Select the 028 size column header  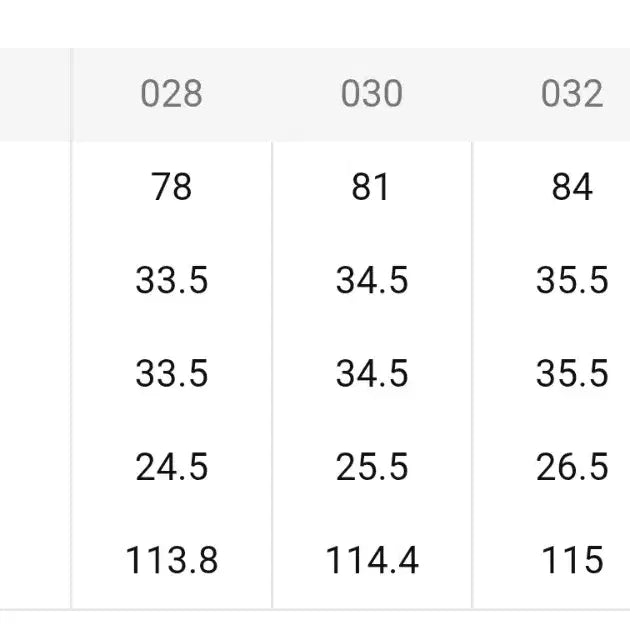pos(171,94)
